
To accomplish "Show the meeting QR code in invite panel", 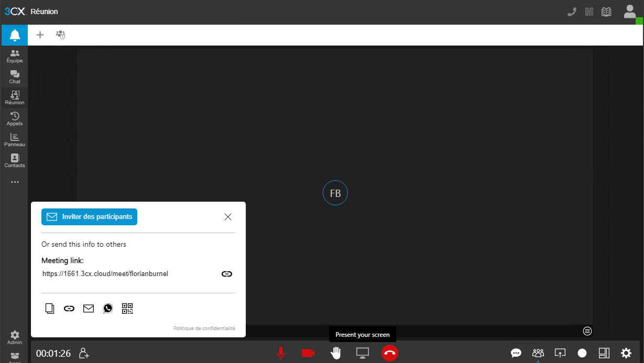I will 127,309.
